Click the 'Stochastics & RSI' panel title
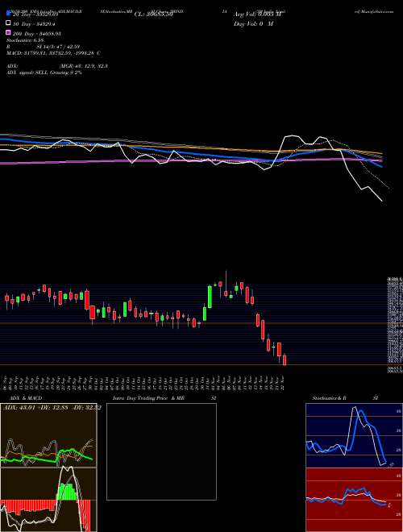Image resolution: width=403 pixels, height=532 pixels. (345, 398)
